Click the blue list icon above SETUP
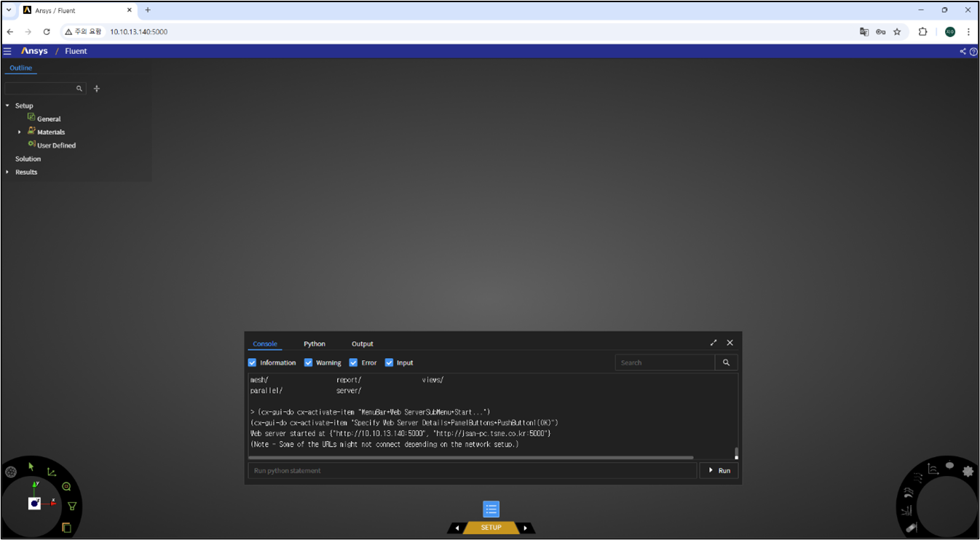The width and height of the screenshot is (980, 540). click(491, 509)
